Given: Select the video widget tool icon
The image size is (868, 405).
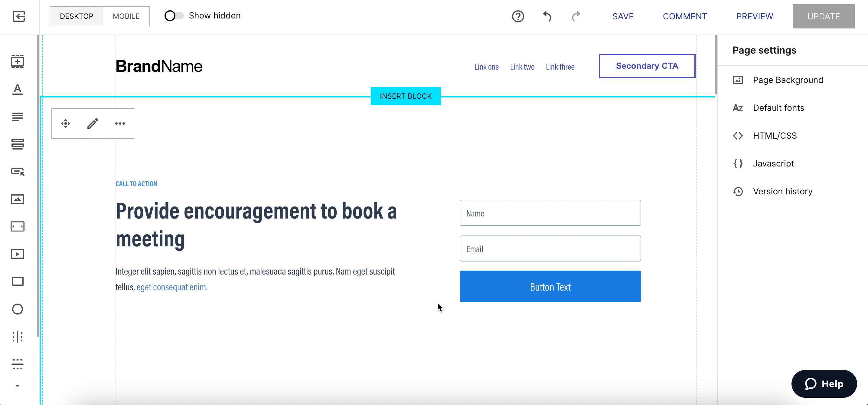Looking at the screenshot, I should 18,254.
